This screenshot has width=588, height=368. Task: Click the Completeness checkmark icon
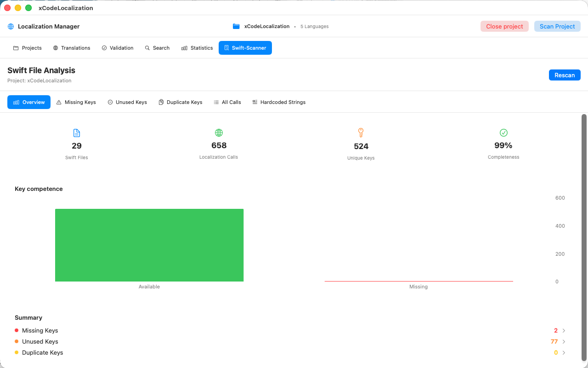pos(503,132)
